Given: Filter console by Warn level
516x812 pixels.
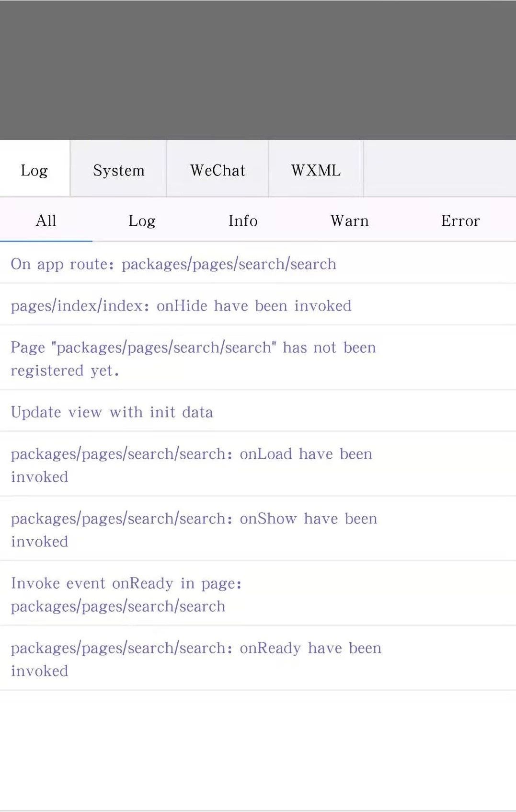Looking at the screenshot, I should 349,220.
